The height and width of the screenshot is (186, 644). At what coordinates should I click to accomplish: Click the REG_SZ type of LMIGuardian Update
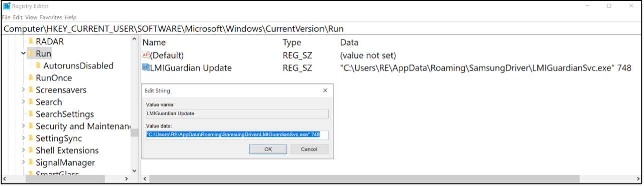297,68
